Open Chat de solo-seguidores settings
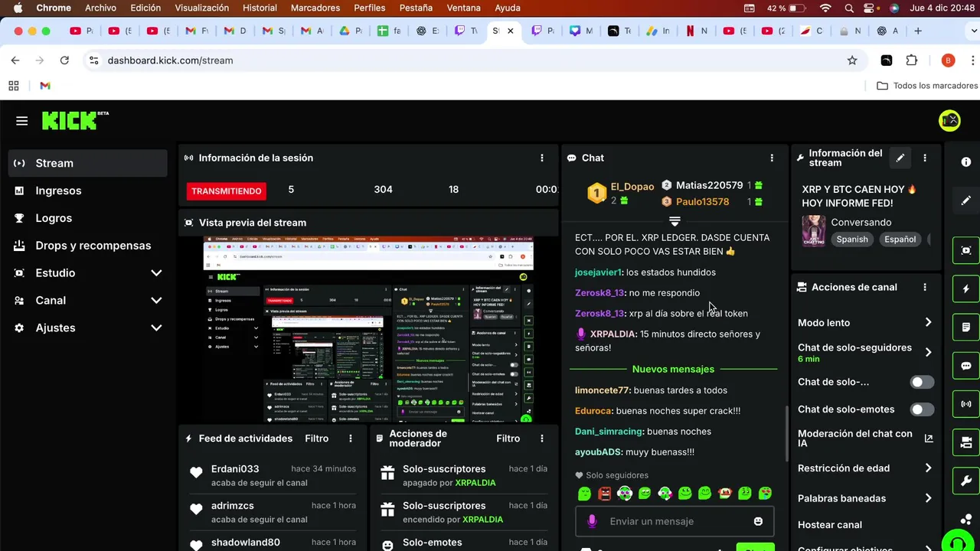Screen dimensions: 980x551 864,353
